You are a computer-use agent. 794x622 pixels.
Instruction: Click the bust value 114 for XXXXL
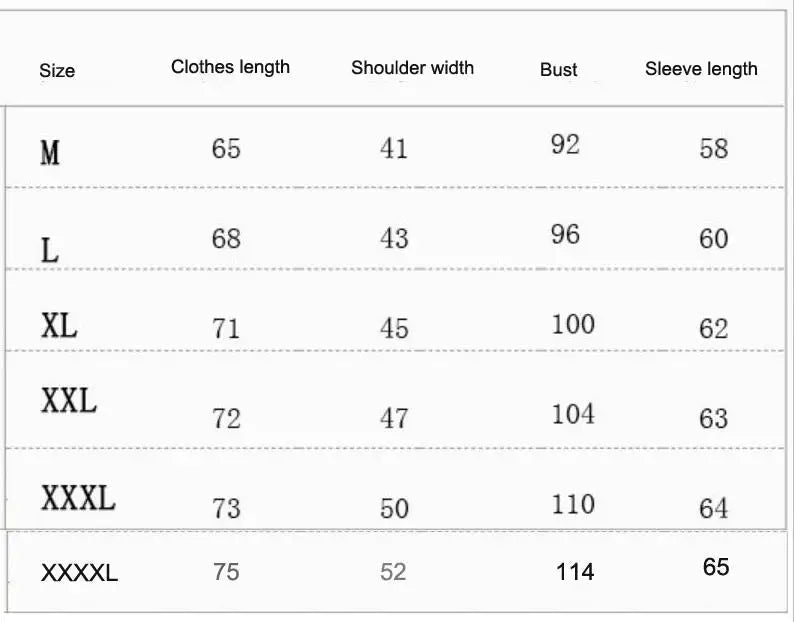coord(575,572)
